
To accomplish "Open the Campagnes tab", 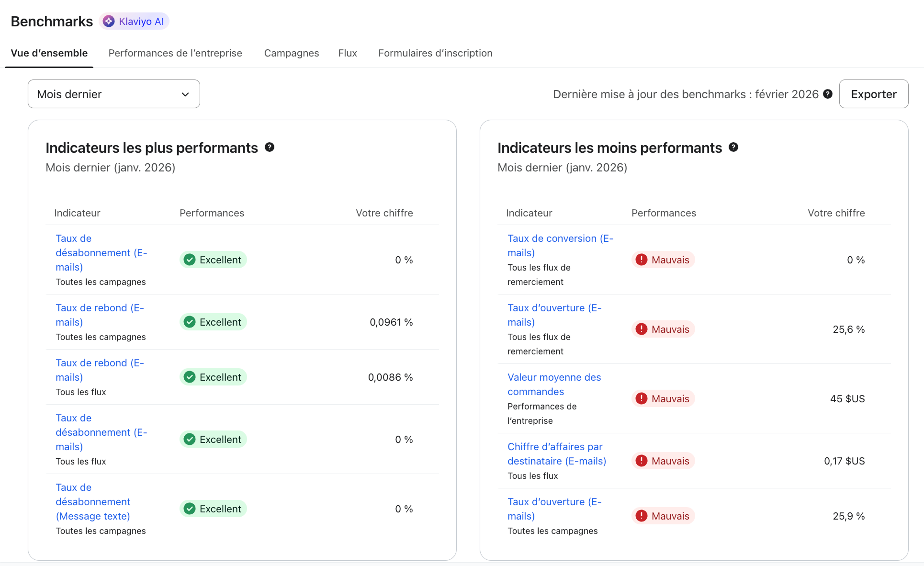I will (291, 53).
